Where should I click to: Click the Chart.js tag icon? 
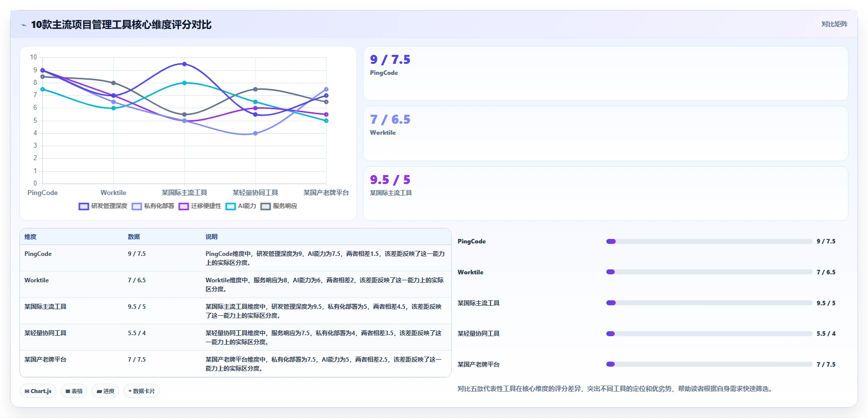[x=27, y=392]
